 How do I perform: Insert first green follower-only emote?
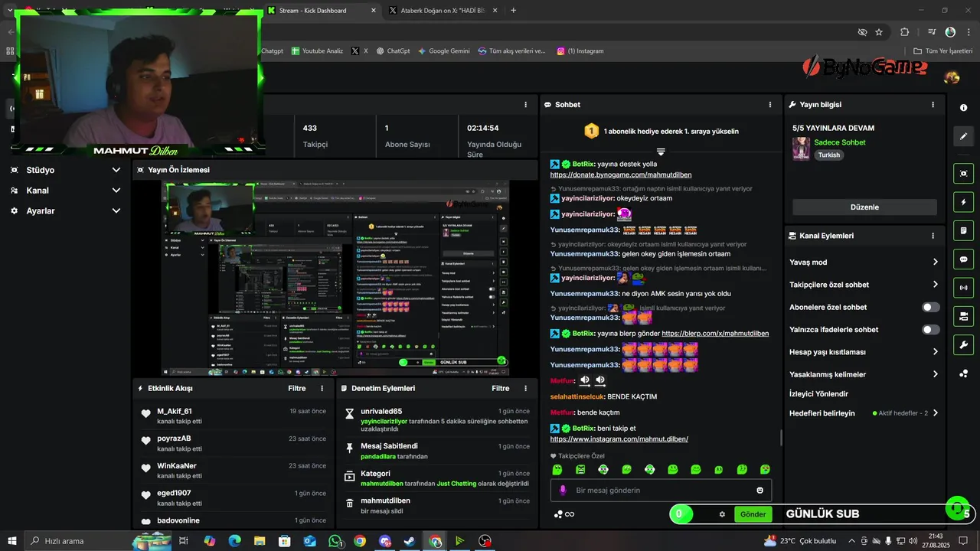pyautogui.click(x=557, y=469)
